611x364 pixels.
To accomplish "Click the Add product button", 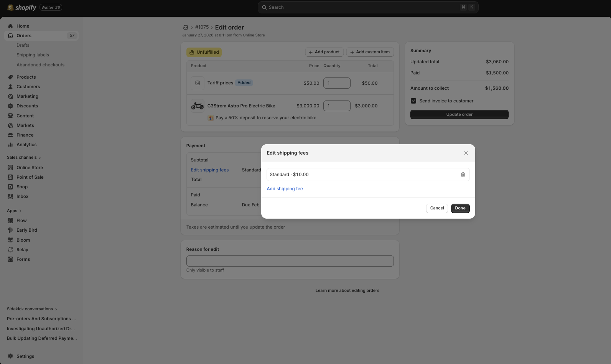I will (324, 52).
